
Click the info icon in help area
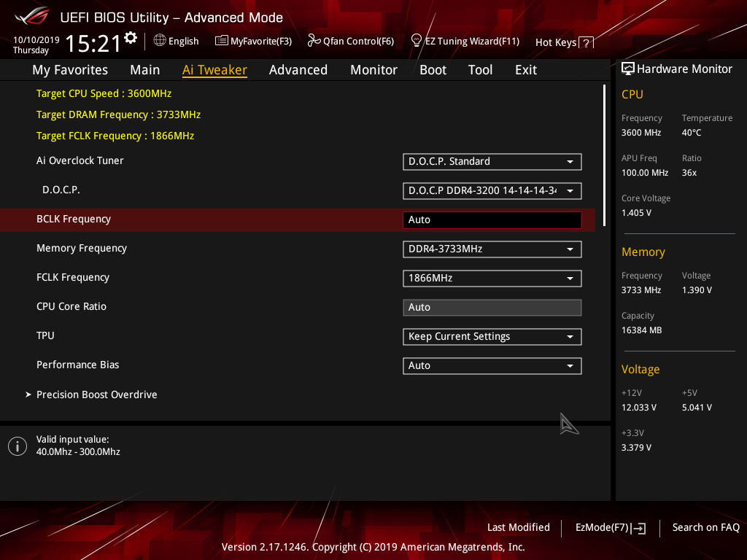[18, 446]
